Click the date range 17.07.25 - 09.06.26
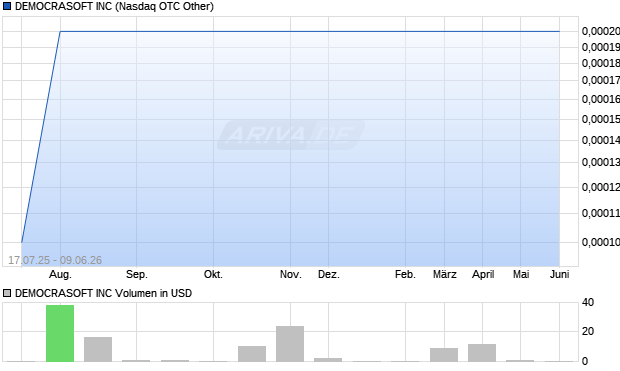 coord(55,260)
